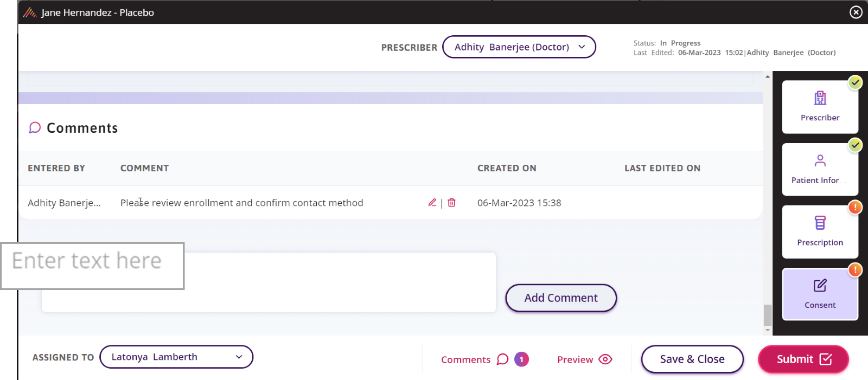Screen dimensions: 868x380
Task: Click the Save & Close button
Action: pyautogui.click(x=692, y=359)
